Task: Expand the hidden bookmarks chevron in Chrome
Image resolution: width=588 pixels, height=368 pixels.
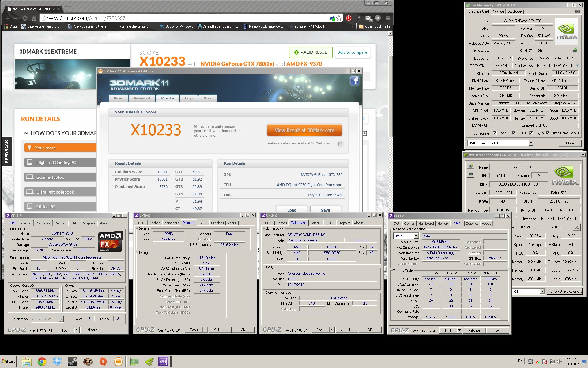Action: tap(352, 27)
